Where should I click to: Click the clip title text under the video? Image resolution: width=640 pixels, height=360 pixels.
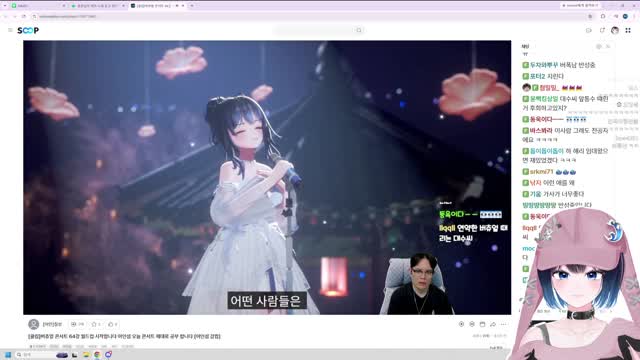[124, 336]
